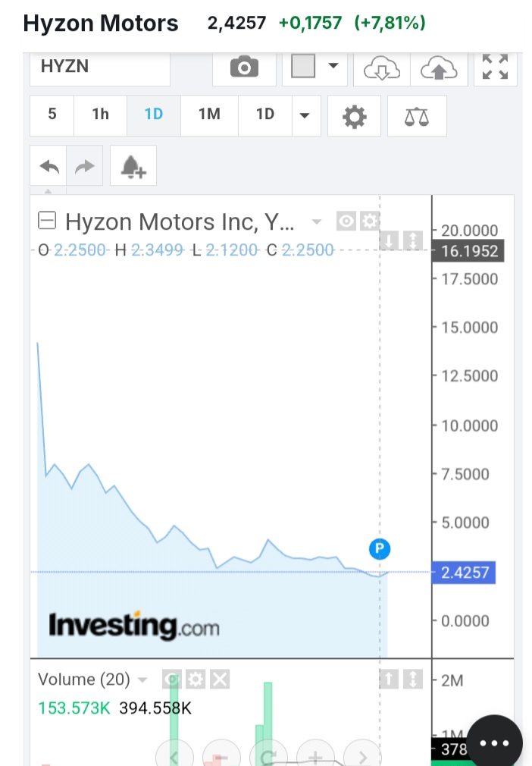Toggle visibility of Hyzon Motors series

pos(346,221)
